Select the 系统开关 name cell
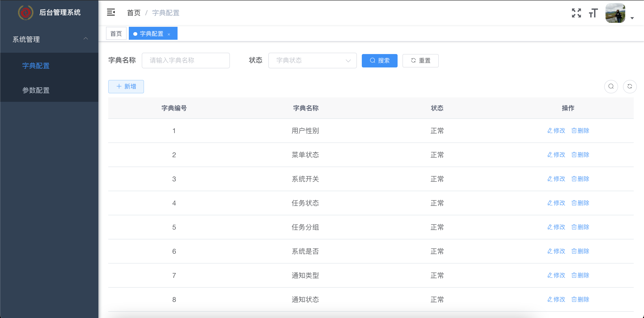Screen dimensions: 644x318 [x=305, y=179]
